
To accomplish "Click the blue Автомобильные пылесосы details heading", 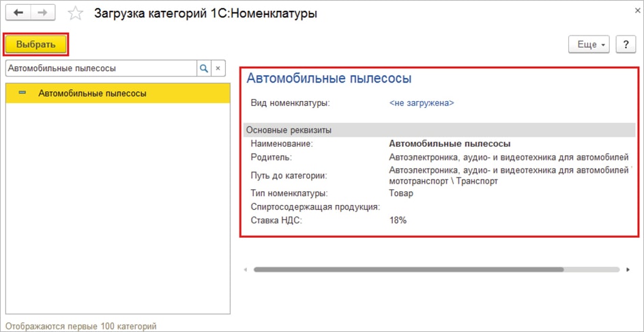I will point(329,79).
